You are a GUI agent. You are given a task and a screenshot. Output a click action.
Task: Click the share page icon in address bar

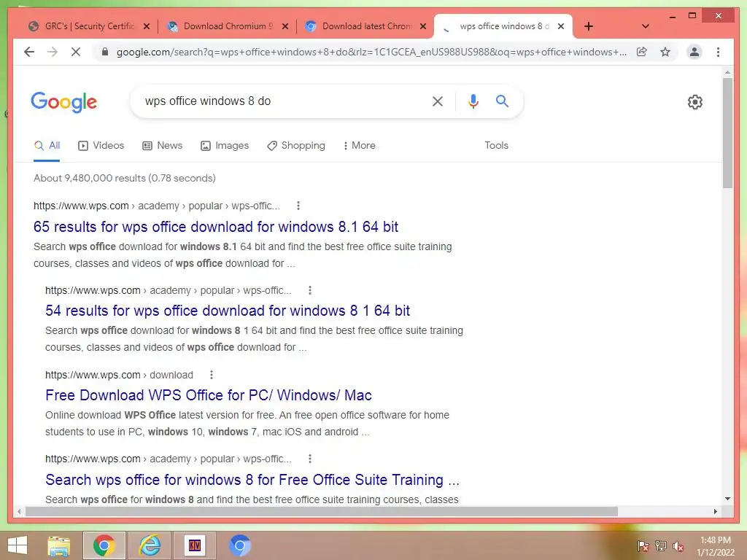[x=642, y=52]
